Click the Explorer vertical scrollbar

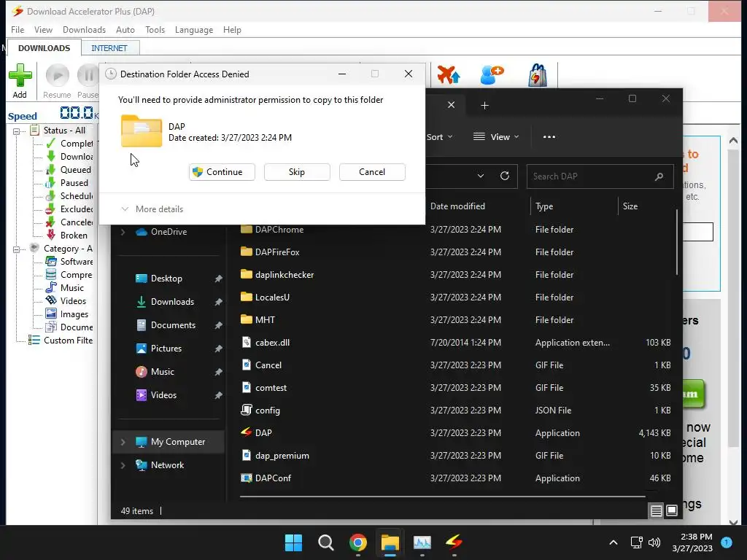tap(676, 243)
